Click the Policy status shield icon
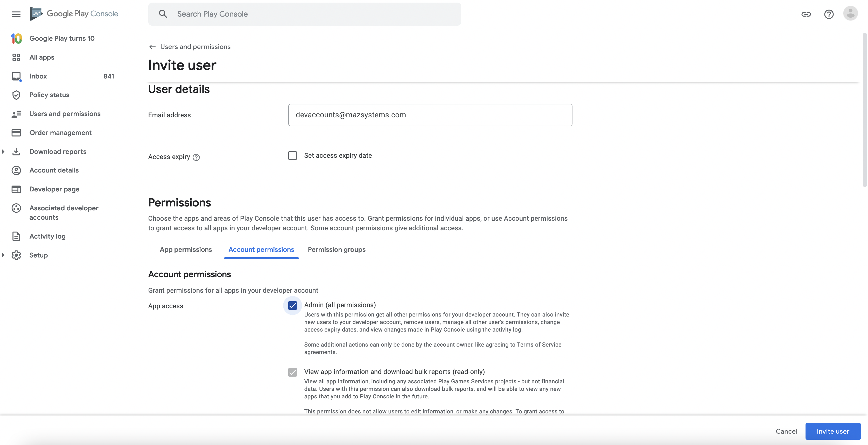The image size is (868, 445). point(16,95)
